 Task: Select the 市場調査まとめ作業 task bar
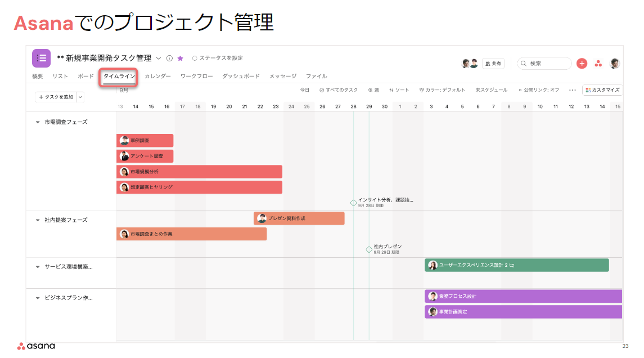[191, 234]
